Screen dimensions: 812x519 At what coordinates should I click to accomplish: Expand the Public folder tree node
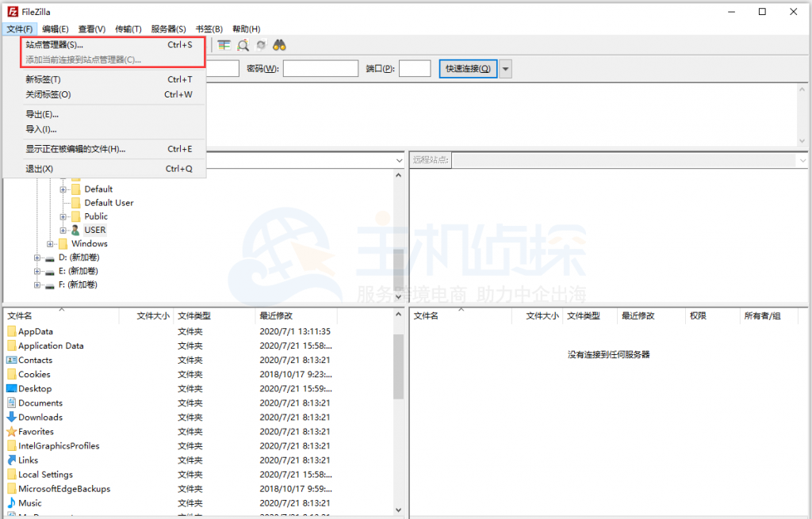pyautogui.click(x=63, y=216)
